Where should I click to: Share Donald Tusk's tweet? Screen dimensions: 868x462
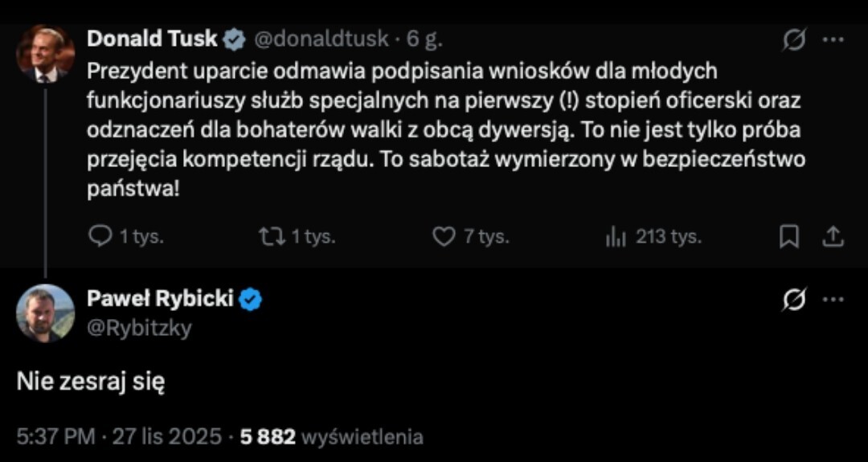coord(833,237)
